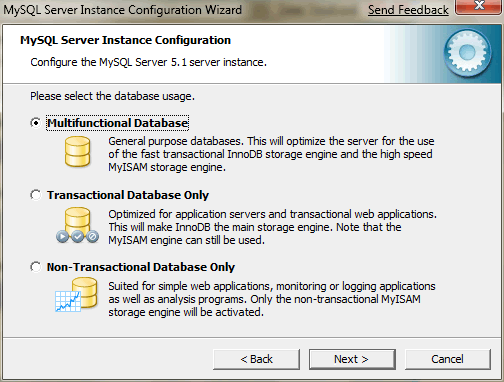Click the General purpose databases description text
Viewport: 504px width, 382px height.
coord(271,154)
